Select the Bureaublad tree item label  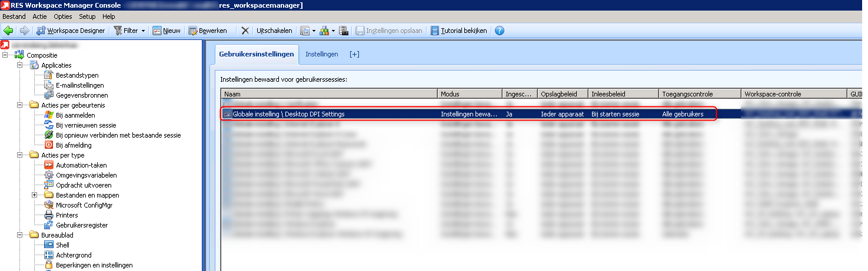pos(57,235)
